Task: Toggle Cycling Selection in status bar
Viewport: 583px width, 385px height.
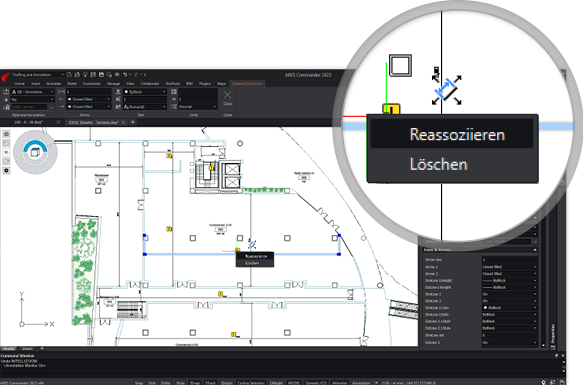Action: point(251,382)
